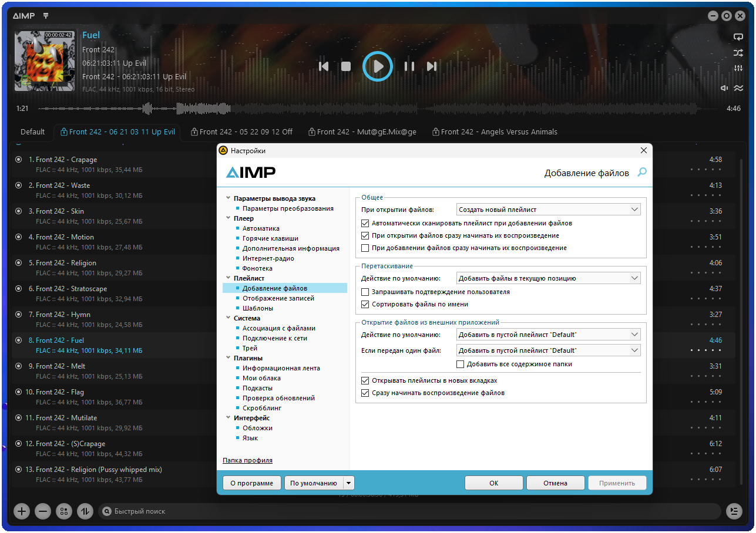Click the add files plus button
This screenshot has width=756, height=533.
tap(22, 511)
